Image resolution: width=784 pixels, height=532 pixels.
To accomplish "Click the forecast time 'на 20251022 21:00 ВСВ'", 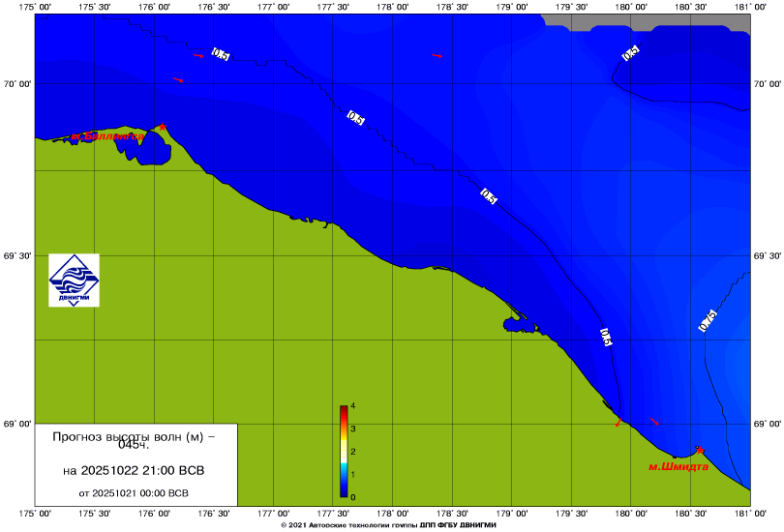I will [x=134, y=471].
